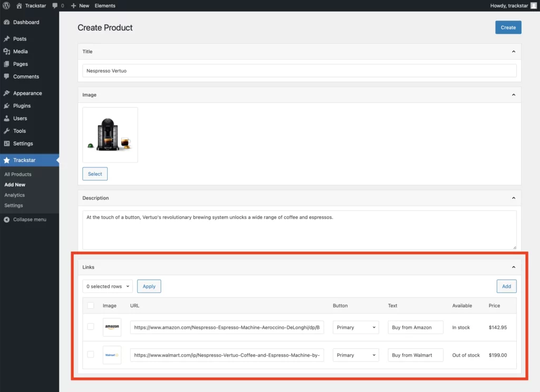Click the Pages document icon
540x392 pixels.
coord(6,64)
